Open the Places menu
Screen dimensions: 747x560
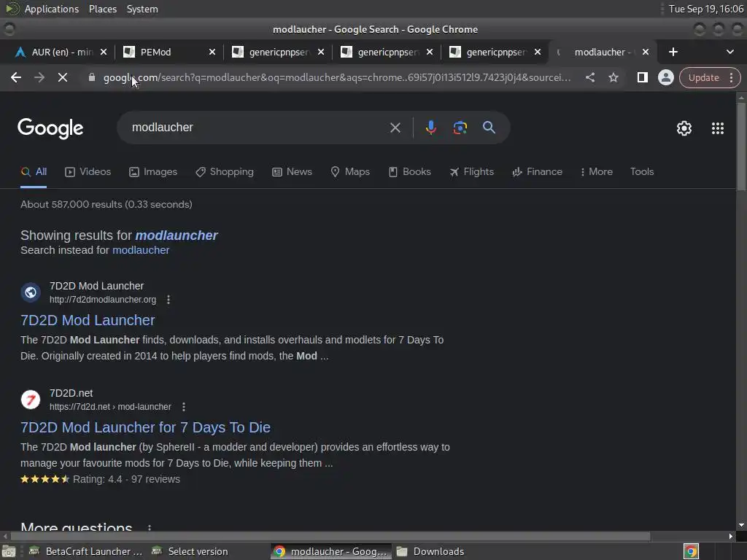tap(103, 9)
